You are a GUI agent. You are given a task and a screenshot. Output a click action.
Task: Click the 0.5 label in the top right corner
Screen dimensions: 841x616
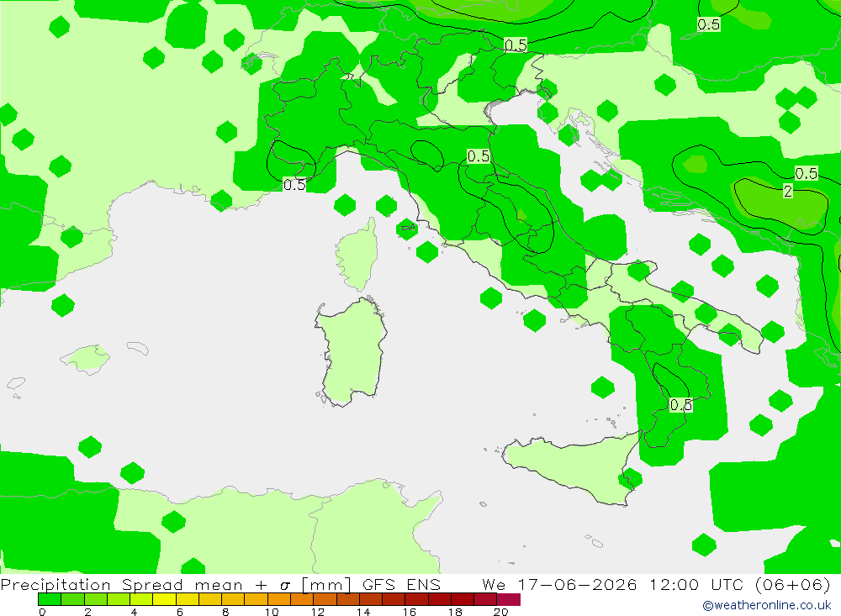click(708, 24)
